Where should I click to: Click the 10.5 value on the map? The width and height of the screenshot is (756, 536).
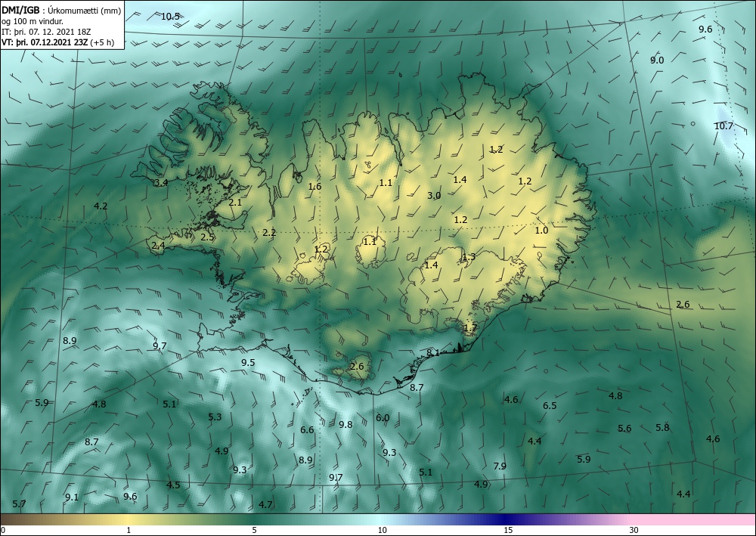[170, 17]
